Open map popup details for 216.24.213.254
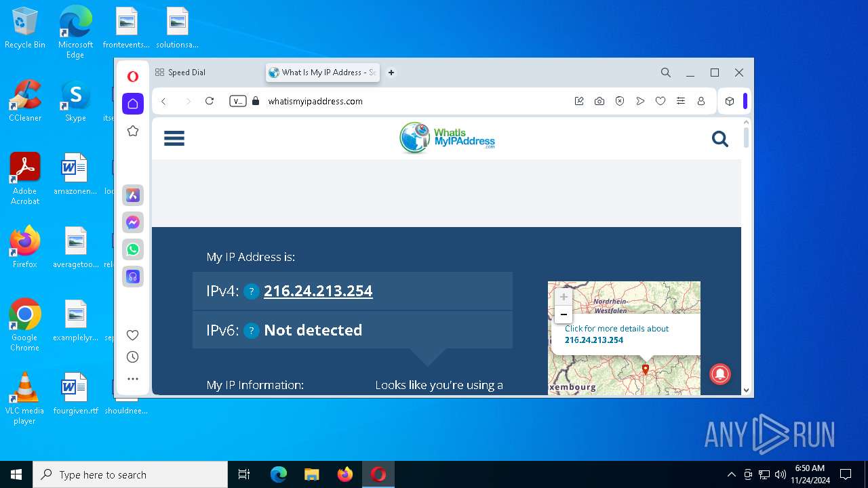Image resolution: width=868 pixels, height=488 pixels. (617, 334)
